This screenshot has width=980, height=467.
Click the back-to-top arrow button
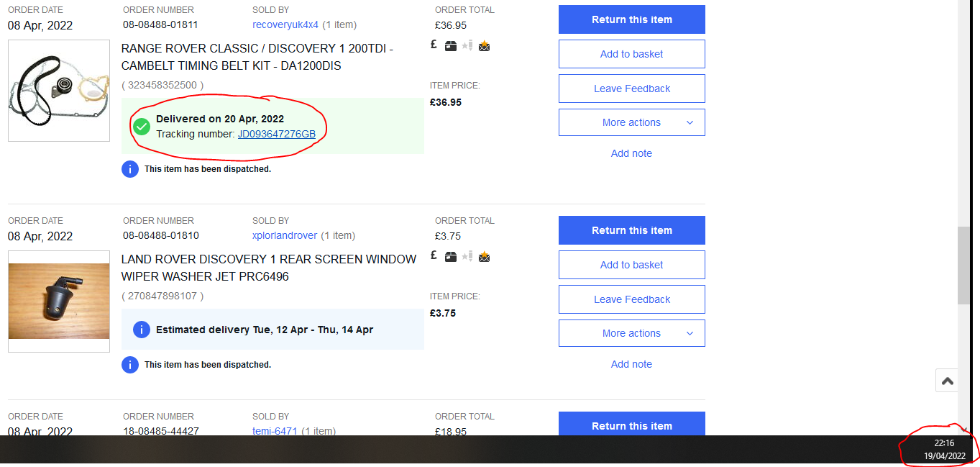click(948, 381)
